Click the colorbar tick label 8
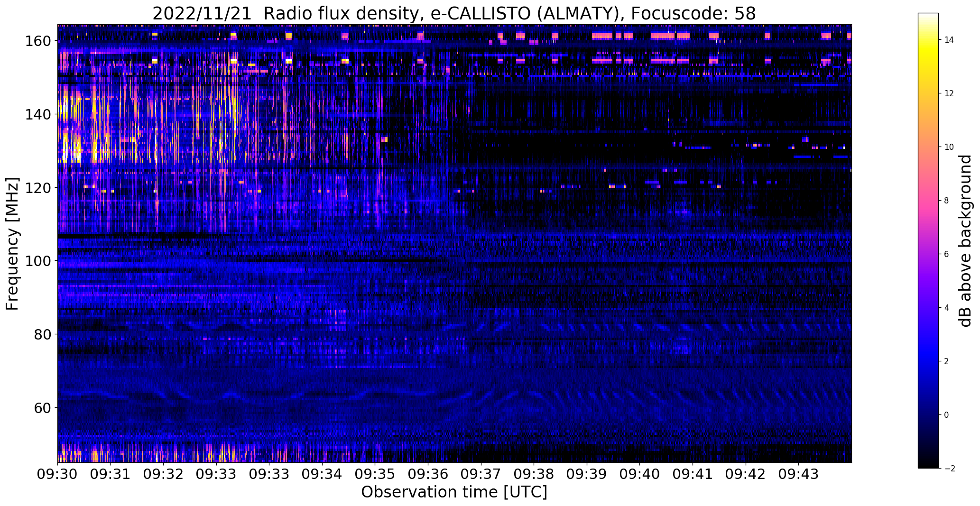 pos(947,201)
